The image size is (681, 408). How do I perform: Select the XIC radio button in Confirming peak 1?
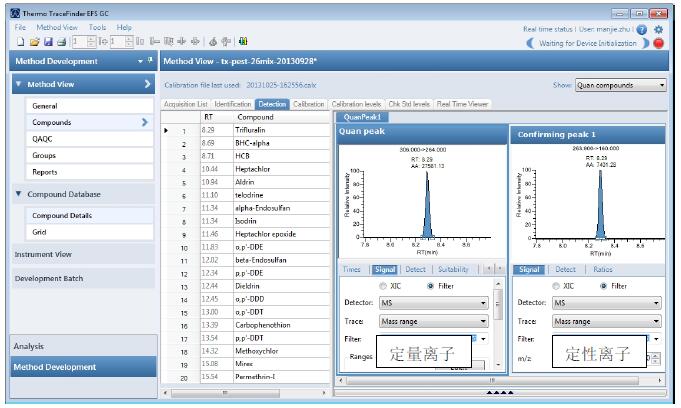(x=555, y=286)
